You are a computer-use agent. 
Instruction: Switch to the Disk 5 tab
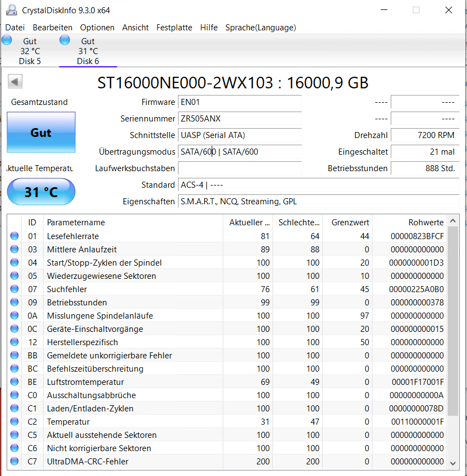(x=30, y=51)
